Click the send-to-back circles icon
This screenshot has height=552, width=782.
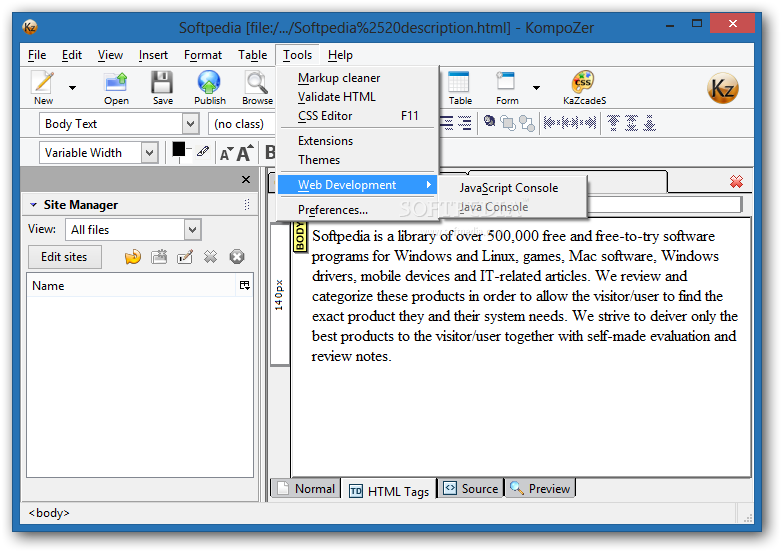(x=527, y=123)
